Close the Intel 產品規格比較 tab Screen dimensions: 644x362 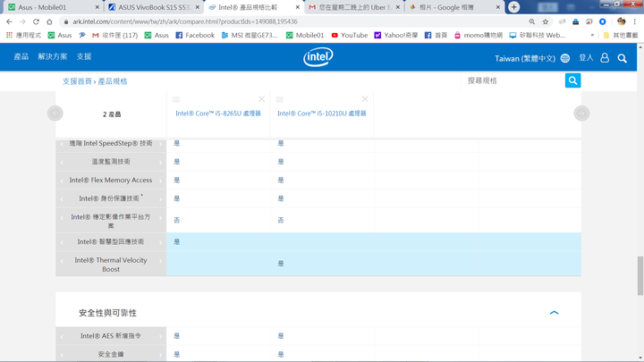click(298, 7)
